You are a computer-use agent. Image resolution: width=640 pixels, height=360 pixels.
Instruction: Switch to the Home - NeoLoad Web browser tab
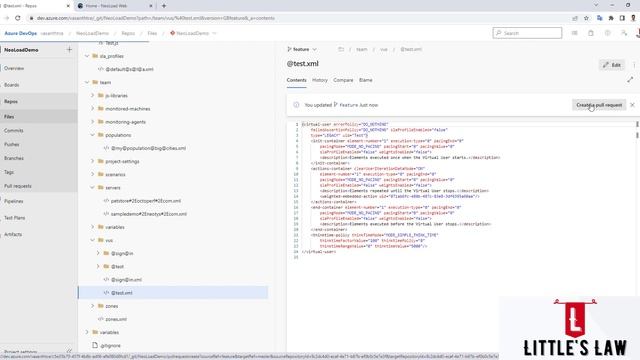(114, 6)
